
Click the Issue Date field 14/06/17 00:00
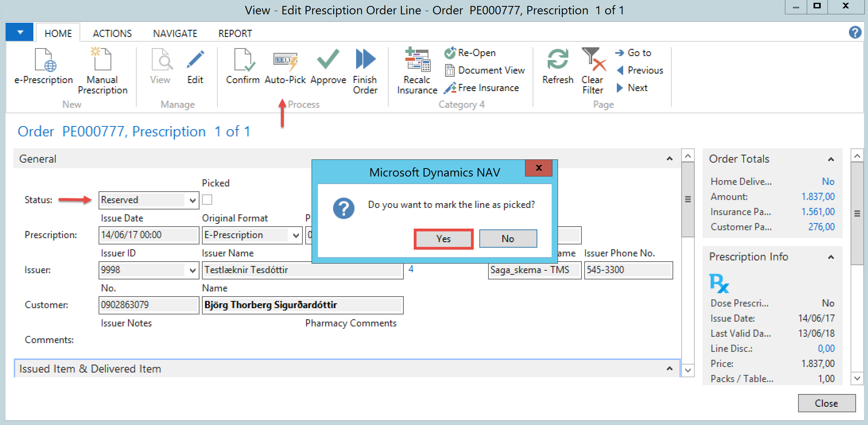tap(149, 235)
